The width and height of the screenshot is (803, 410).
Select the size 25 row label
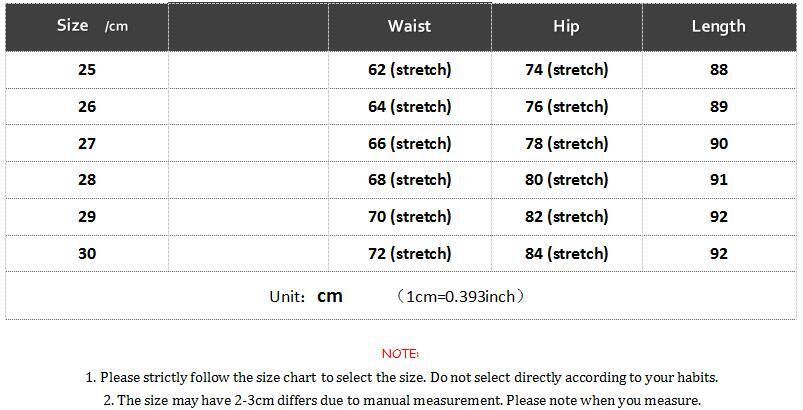[87, 70]
